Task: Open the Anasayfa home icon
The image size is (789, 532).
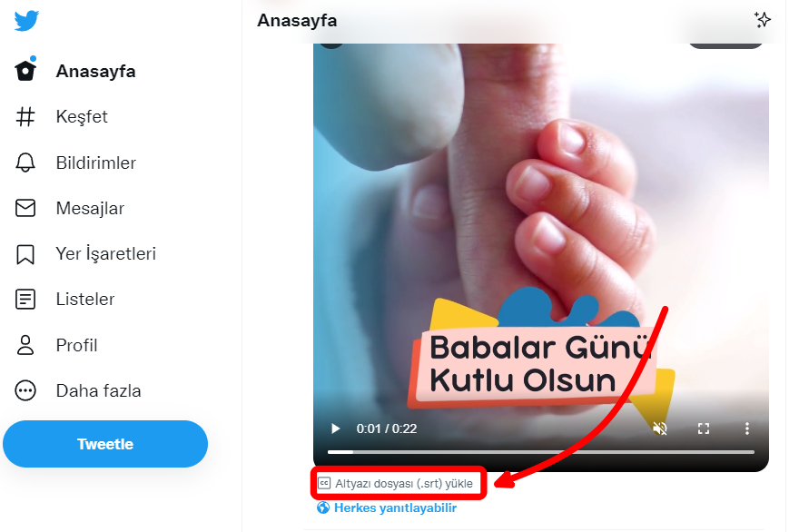Action: 25,70
